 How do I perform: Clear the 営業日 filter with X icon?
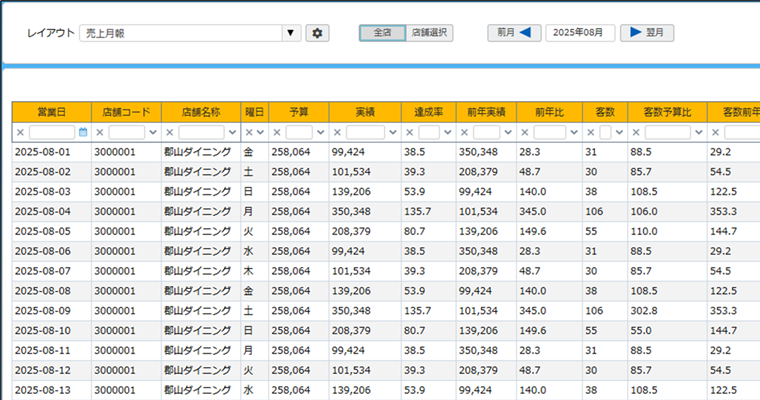(21, 132)
